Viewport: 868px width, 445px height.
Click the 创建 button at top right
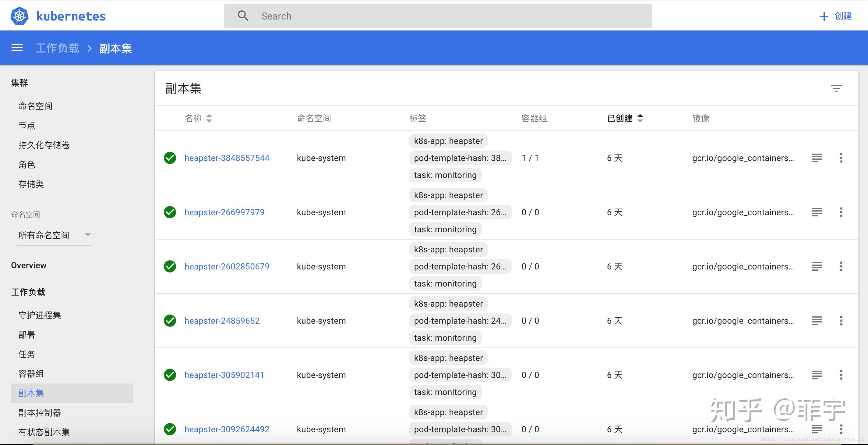836,16
